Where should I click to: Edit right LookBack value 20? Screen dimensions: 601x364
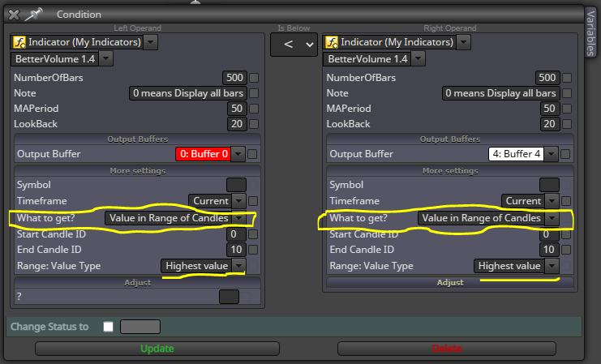pos(550,124)
